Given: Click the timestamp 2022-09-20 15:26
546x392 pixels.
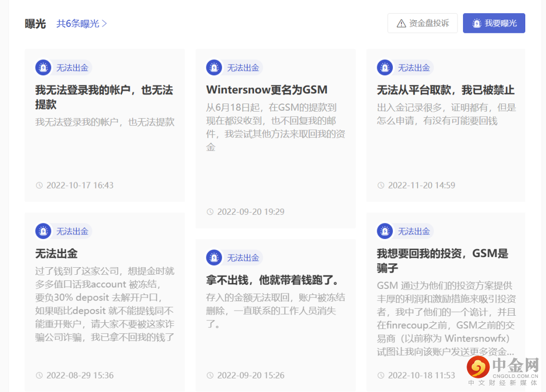Looking at the screenshot, I should [x=251, y=375].
